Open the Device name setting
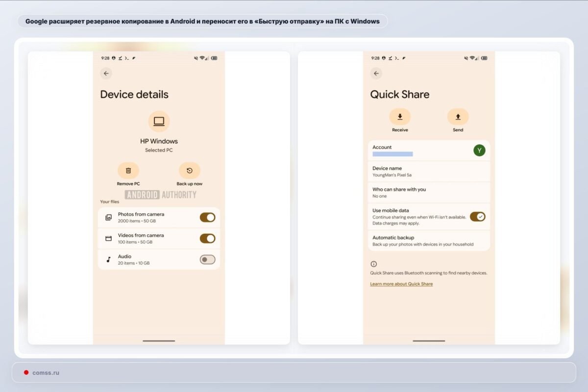Image resolution: width=588 pixels, height=392 pixels. pos(429,171)
